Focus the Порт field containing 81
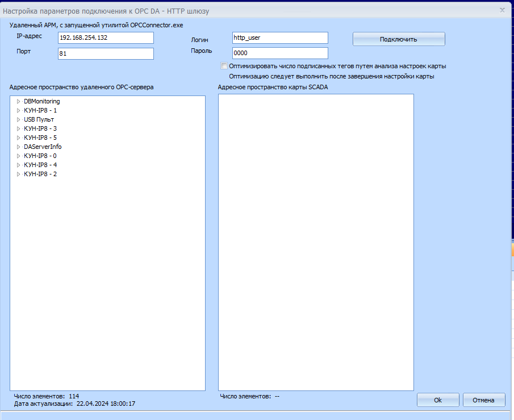The height and width of the screenshot is (420, 514). pyautogui.click(x=106, y=53)
